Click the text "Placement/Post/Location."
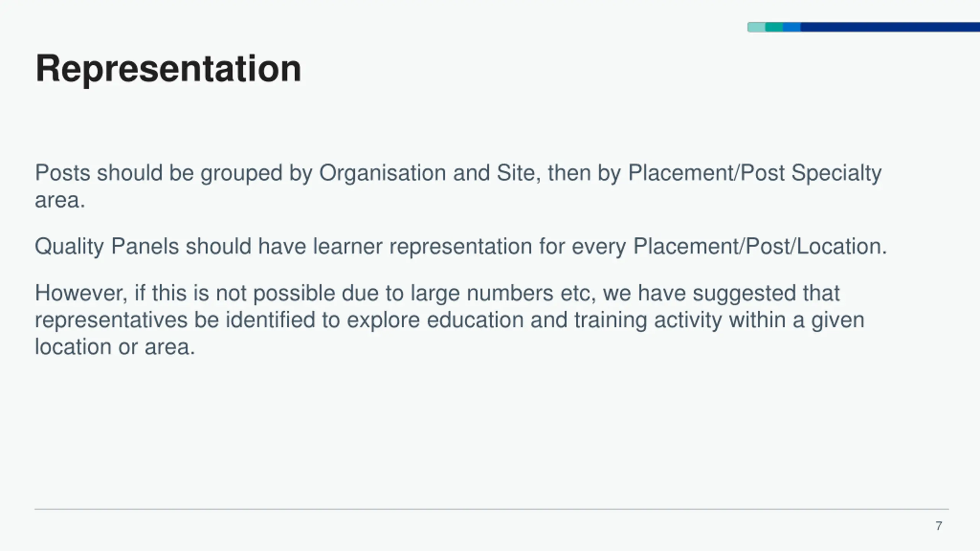Image resolution: width=980 pixels, height=551 pixels. point(760,246)
